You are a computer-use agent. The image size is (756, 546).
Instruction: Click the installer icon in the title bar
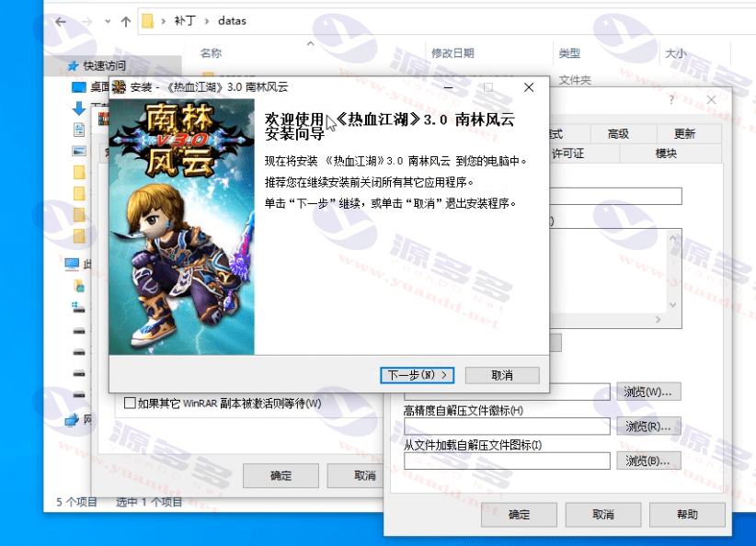[x=119, y=87]
